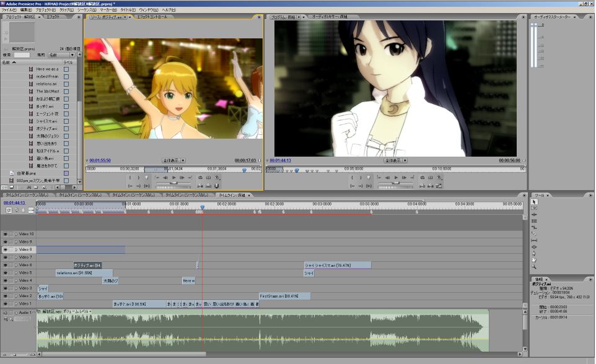The image size is (596, 364).
Task: Expand the Video 8 track
Action: click(x=16, y=249)
